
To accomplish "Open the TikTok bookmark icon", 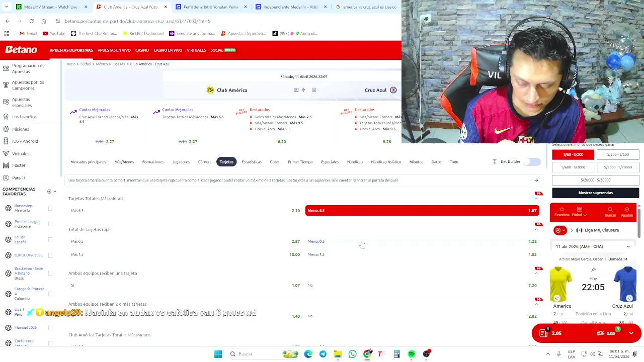I will [x=275, y=33].
